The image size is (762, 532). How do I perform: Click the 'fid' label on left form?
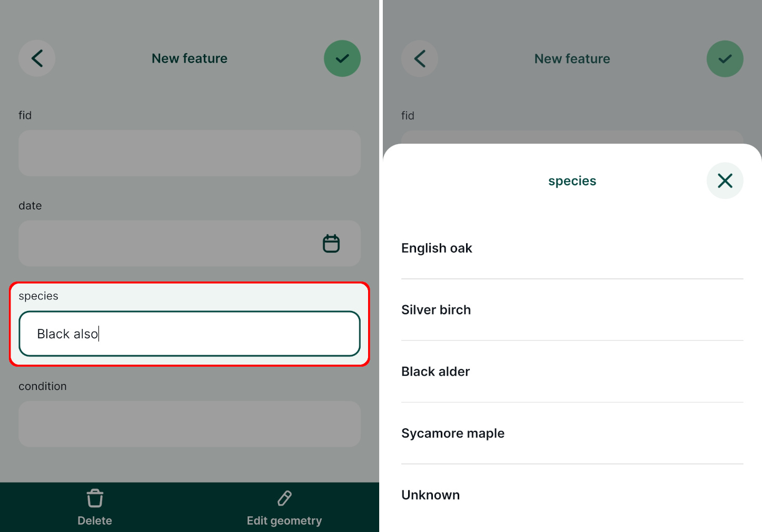point(25,115)
